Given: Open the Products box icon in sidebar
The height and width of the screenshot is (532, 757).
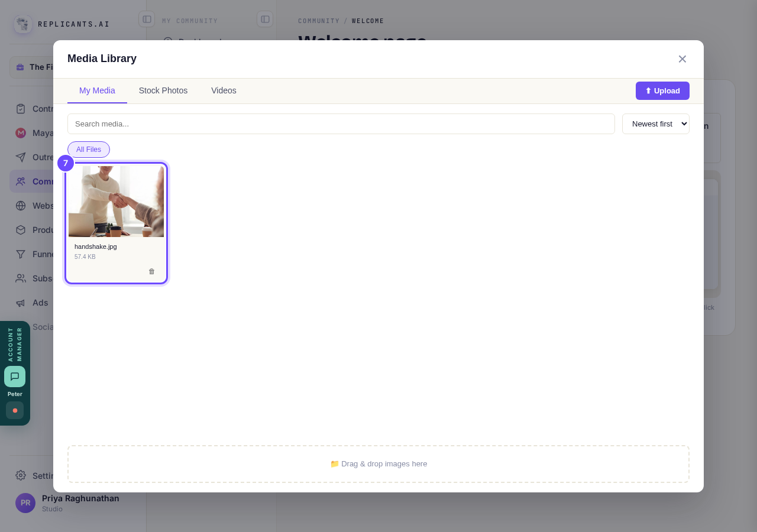Looking at the screenshot, I should pos(21,230).
